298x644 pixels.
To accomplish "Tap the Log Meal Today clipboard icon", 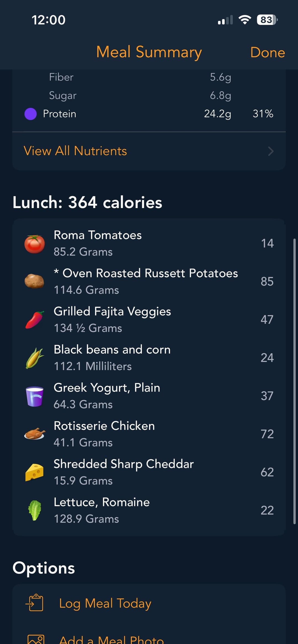I will (x=35, y=603).
